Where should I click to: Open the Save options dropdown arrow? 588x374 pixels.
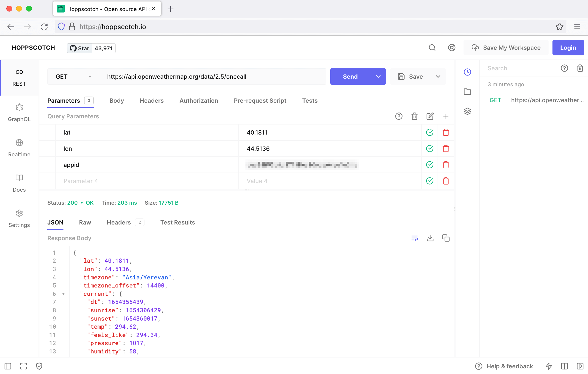438,76
